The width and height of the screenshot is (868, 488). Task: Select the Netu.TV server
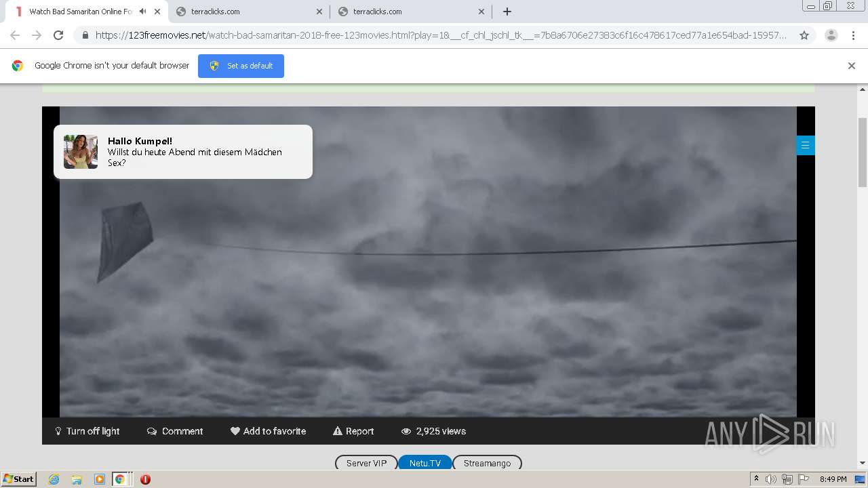click(425, 464)
